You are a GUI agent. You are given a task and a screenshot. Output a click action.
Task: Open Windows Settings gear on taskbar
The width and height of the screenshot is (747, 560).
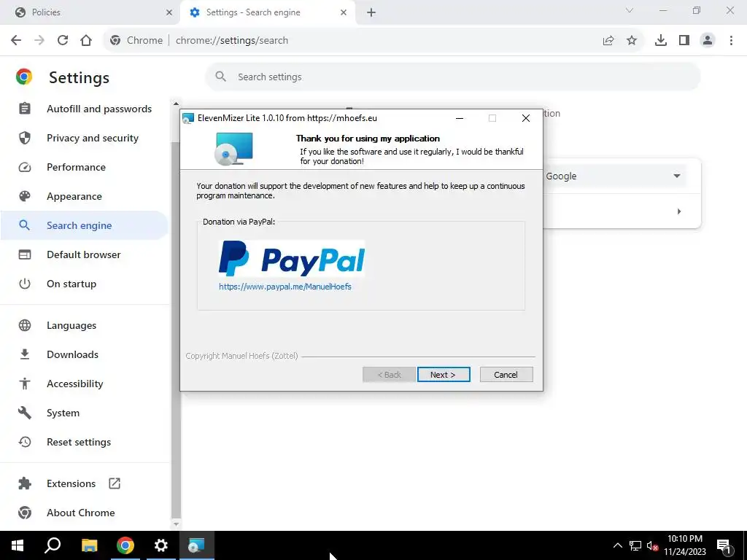pyautogui.click(x=161, y=545)
